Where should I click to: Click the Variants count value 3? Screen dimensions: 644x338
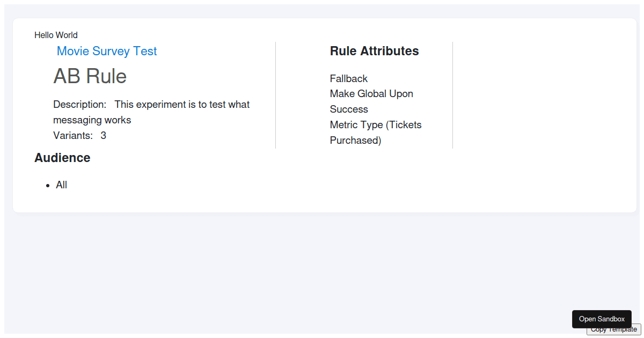[104, 135]
